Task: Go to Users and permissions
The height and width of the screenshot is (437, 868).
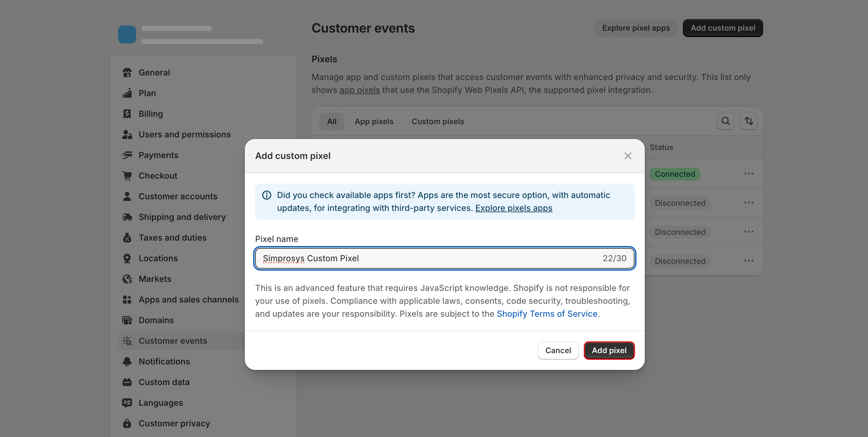Action: coord(185,134)
